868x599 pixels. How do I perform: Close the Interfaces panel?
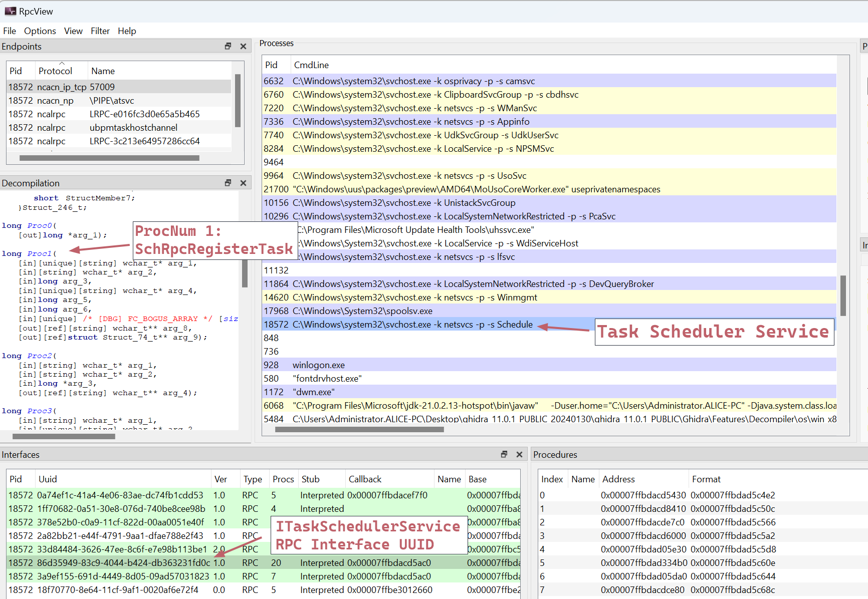click(x=519, y=454)
